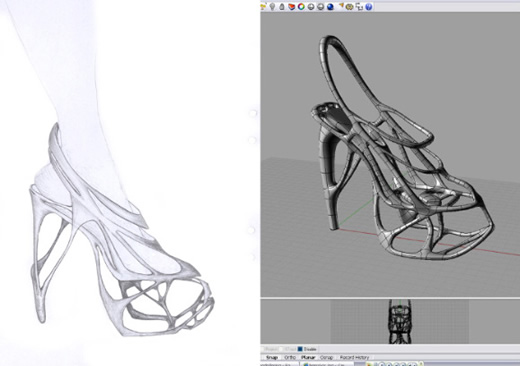Click the overlapping squares toolbar icon

tap(359, 6)
